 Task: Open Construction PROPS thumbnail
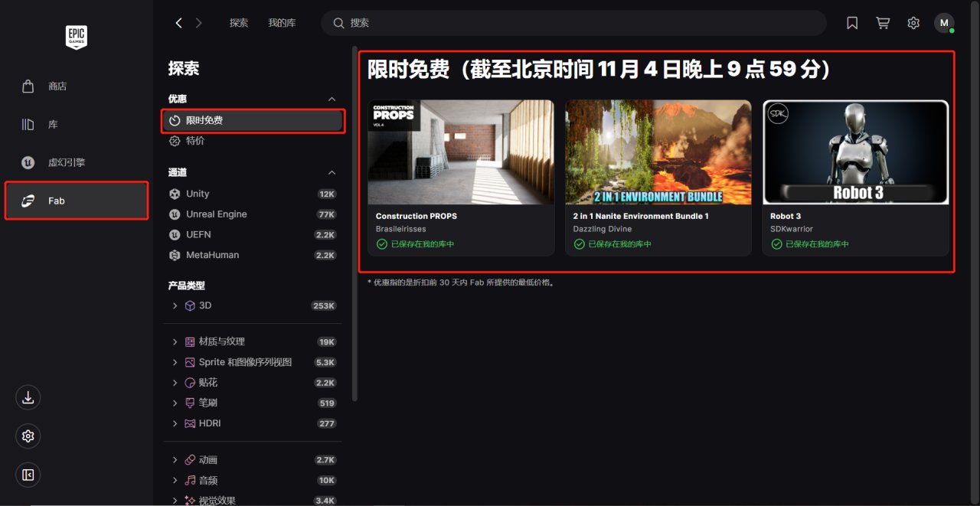(461, 152)
